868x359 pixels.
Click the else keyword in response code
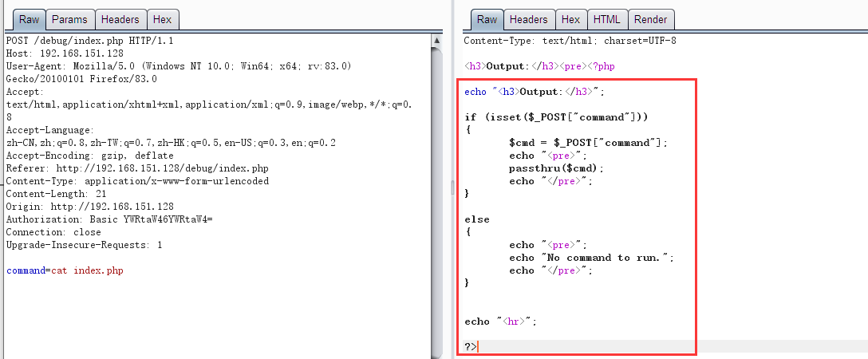tap(476, 219)
